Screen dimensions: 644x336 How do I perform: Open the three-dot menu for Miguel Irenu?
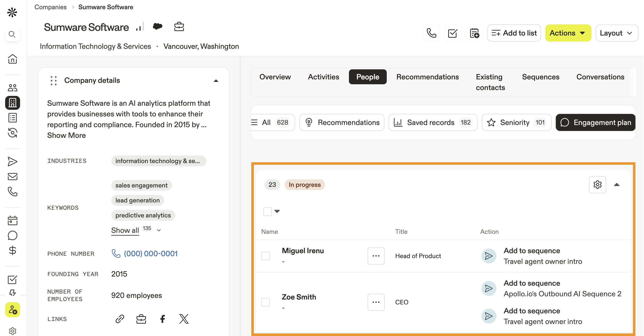tap(376, 256)
